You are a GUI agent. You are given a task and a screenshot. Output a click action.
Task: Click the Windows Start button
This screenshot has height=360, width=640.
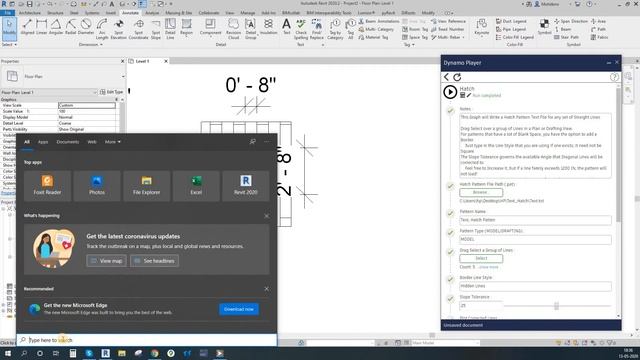pos(7,353)
